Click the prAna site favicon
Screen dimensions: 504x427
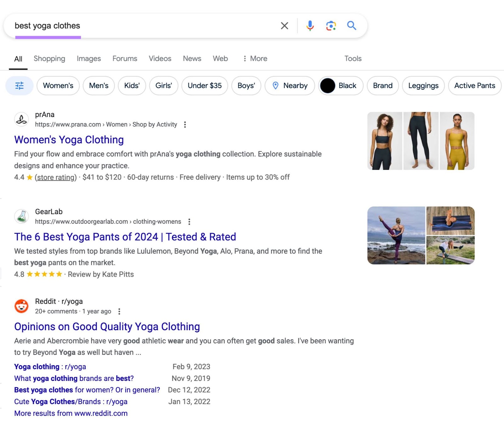pos(21,120)
